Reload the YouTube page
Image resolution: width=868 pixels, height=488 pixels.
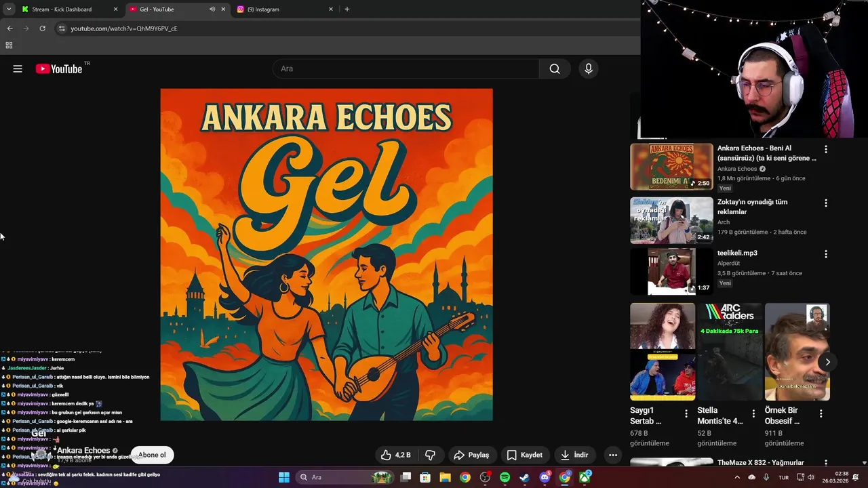pyautogui.click(x=42, y=28)
